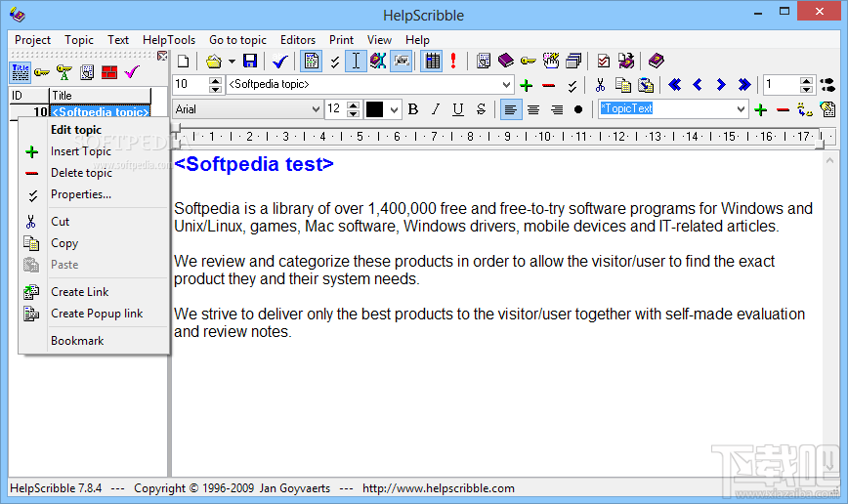The width and height of the screenshot is (848, 504).
Task: Save the project with the floppy disk icon
Action: coord(250,62)
